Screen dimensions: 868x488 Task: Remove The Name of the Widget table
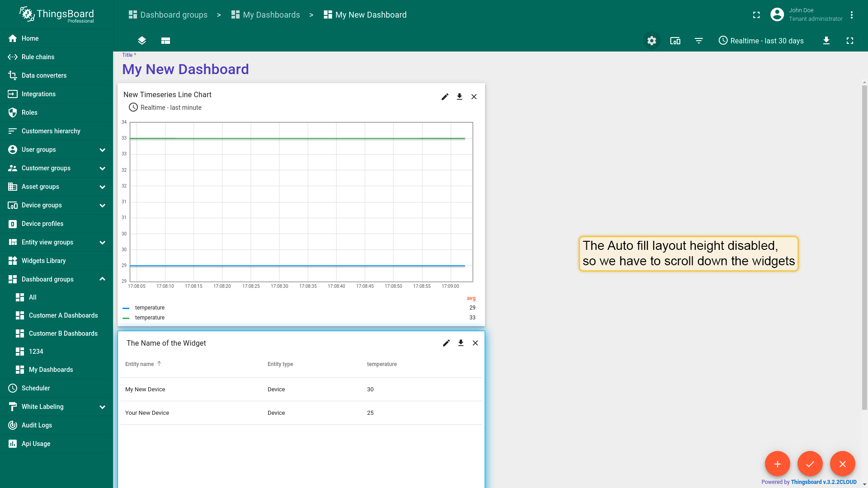point(475,343)
